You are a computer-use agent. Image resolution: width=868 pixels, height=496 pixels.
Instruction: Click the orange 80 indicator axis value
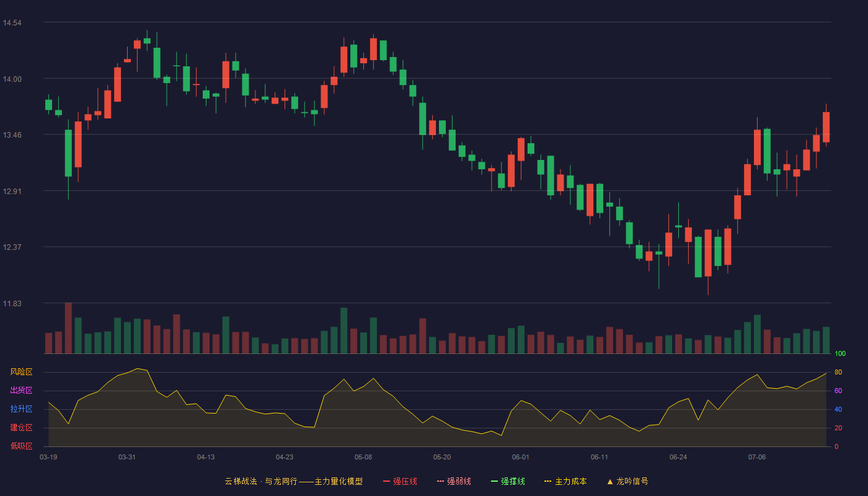(838, 372)
